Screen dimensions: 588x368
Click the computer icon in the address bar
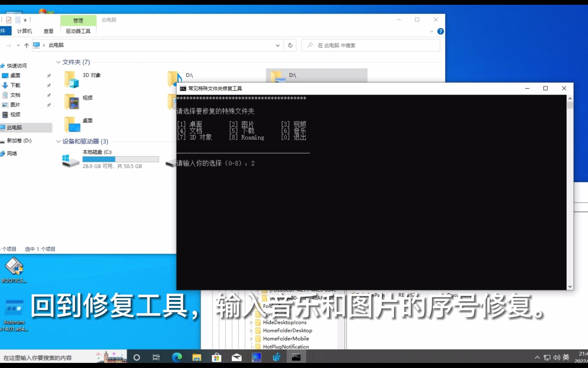[36, 45]
